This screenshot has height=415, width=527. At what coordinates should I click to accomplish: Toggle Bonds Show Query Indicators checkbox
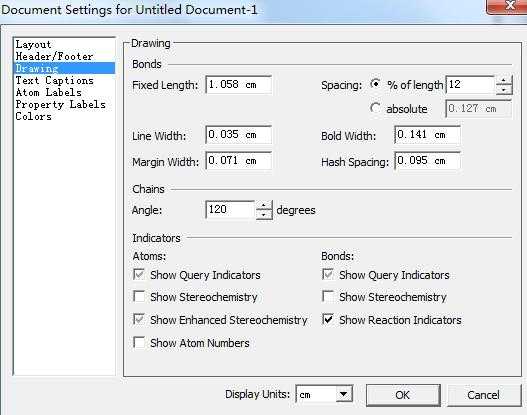328,275
